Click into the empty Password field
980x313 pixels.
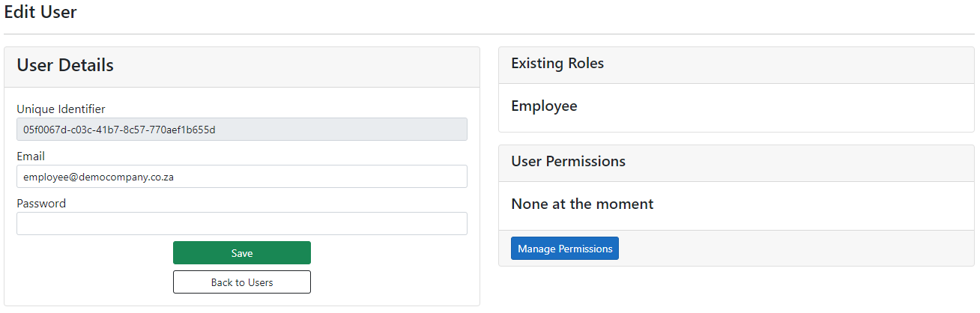pos(241,224)
